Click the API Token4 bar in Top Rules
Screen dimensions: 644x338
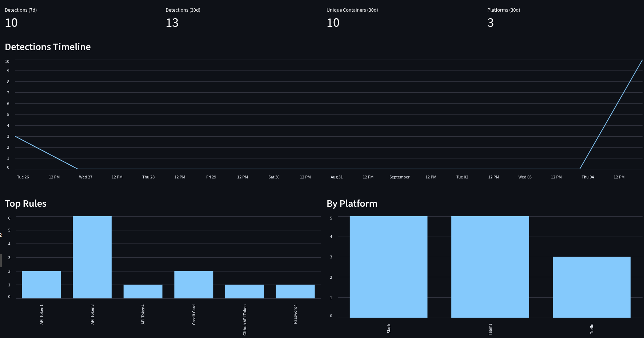point(143,291)
